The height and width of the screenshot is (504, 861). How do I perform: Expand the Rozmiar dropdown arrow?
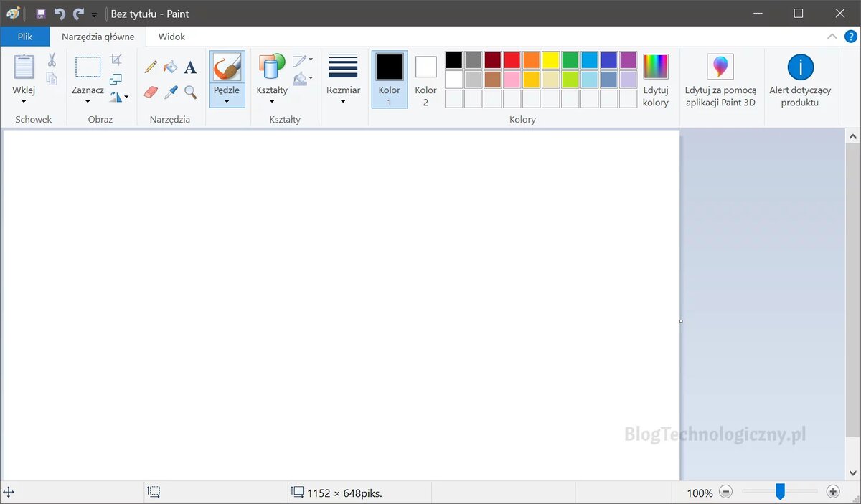[343, 101]
